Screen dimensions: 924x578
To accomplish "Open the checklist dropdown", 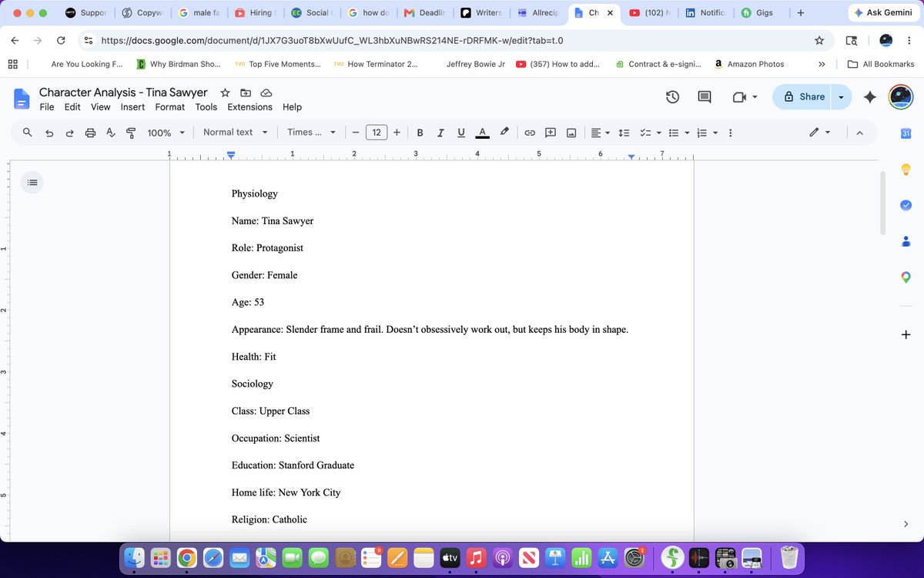I will pos(651,133).
